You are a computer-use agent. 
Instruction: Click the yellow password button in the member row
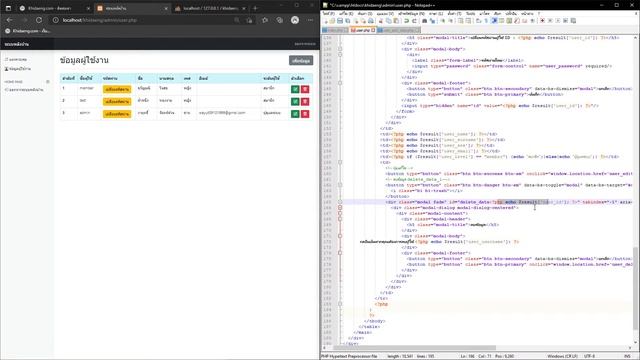coord(117,89)
